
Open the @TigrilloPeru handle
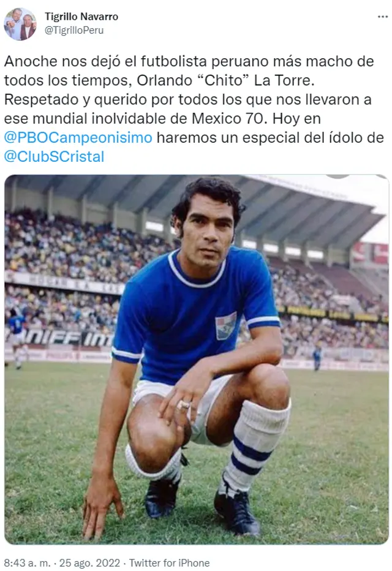(74, 30)
